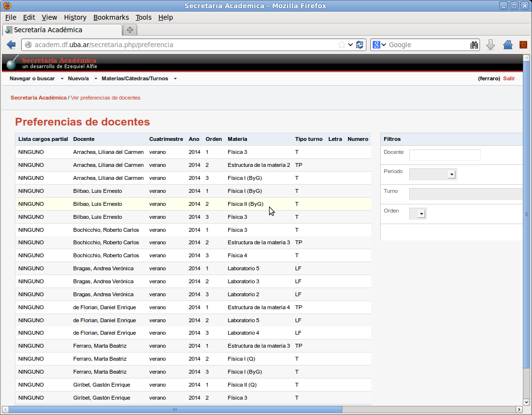Open new tab with plus button

pos(130,30)
